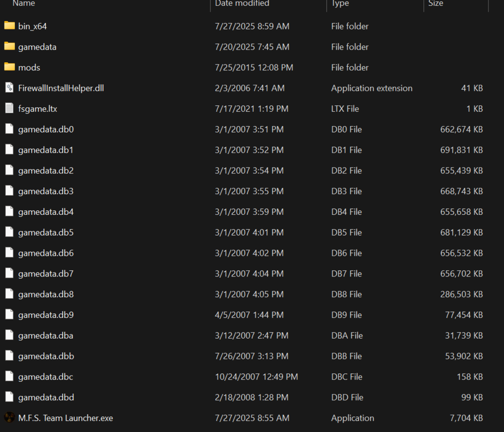Open the gamedata folder

point(38,47)
